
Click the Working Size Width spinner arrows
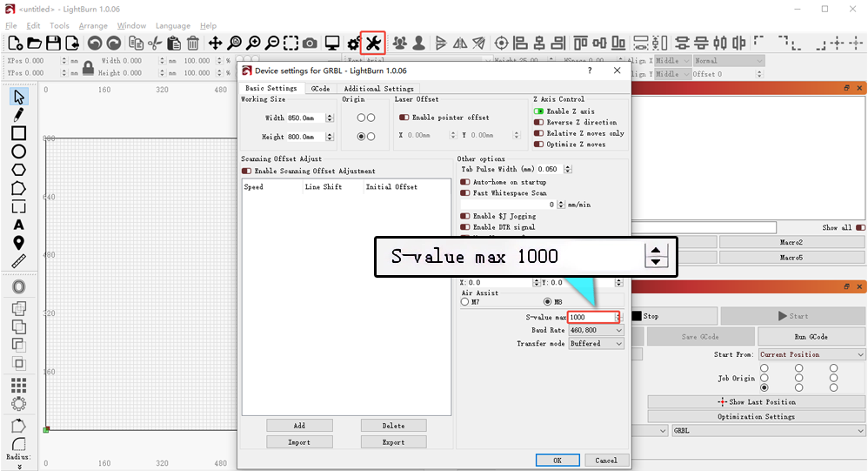point(330,118)
